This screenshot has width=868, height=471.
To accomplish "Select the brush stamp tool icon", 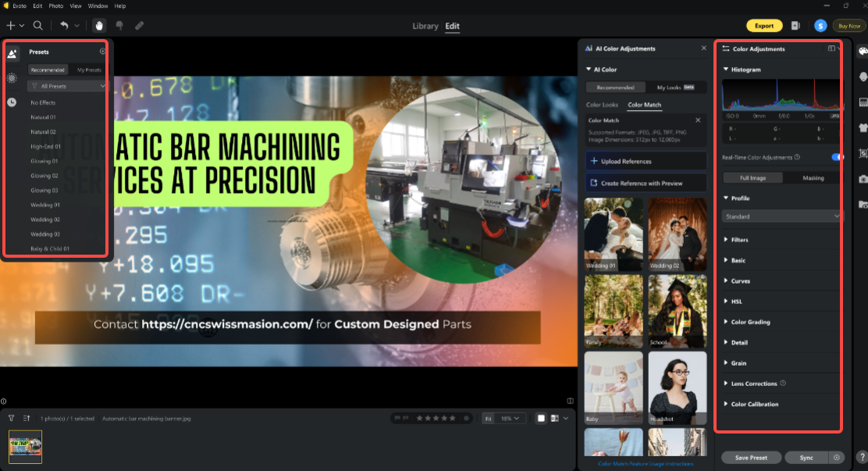I will pyautogui.click(x=119, y=26).
